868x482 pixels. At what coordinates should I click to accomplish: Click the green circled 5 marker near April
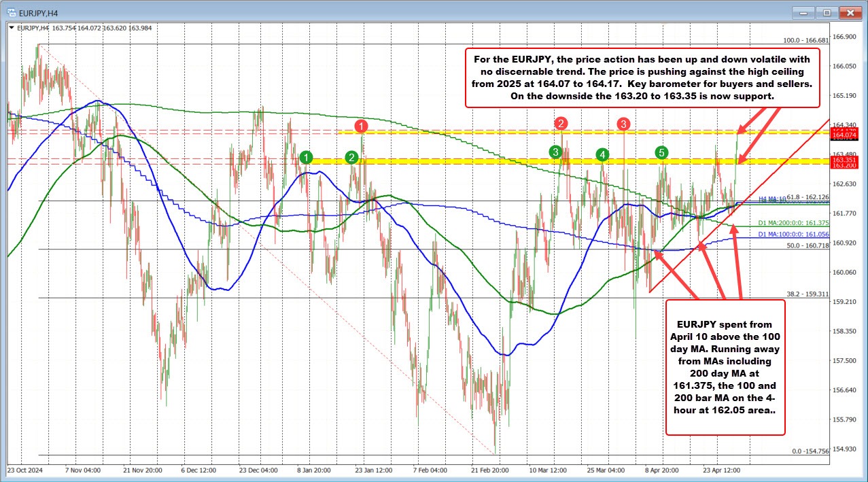tap(660, 154)
